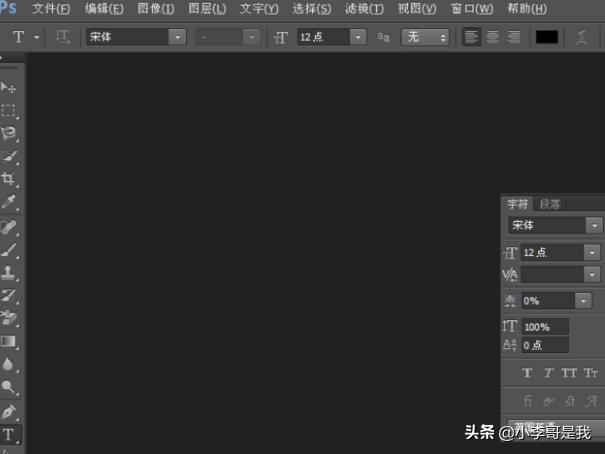Open the anti-aliasing 无 dropdown
Image resolution: width=605 pixels, height=454 pixels.
click(x=426, y=37)
